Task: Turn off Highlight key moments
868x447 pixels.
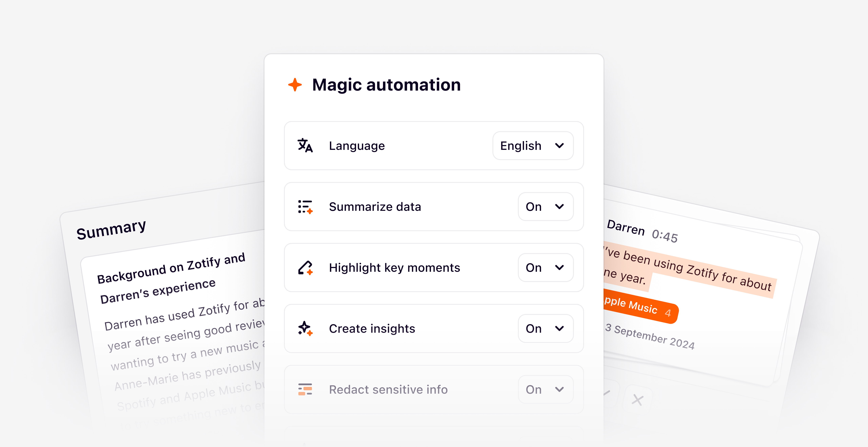Action: pos(545,268)
